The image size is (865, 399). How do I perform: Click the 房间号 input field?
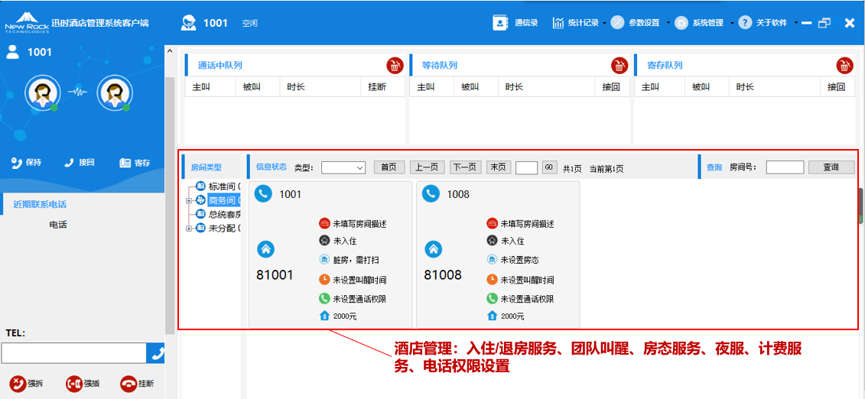pyautogui.click(x=784, y=167)
